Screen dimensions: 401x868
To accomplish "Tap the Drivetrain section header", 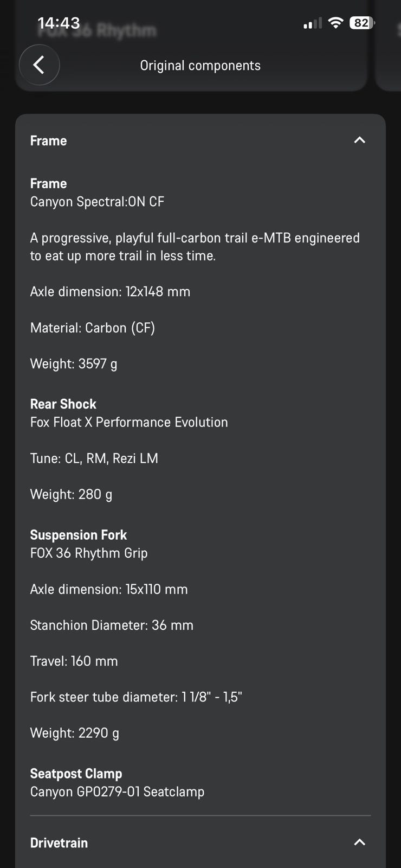I will 200,843.
